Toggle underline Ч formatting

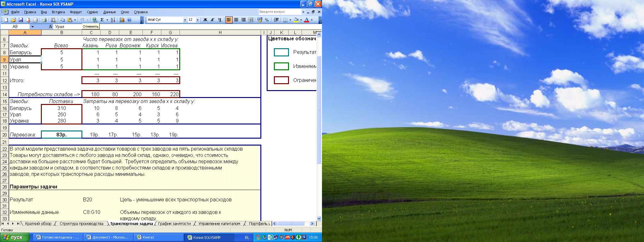(219, 20)
